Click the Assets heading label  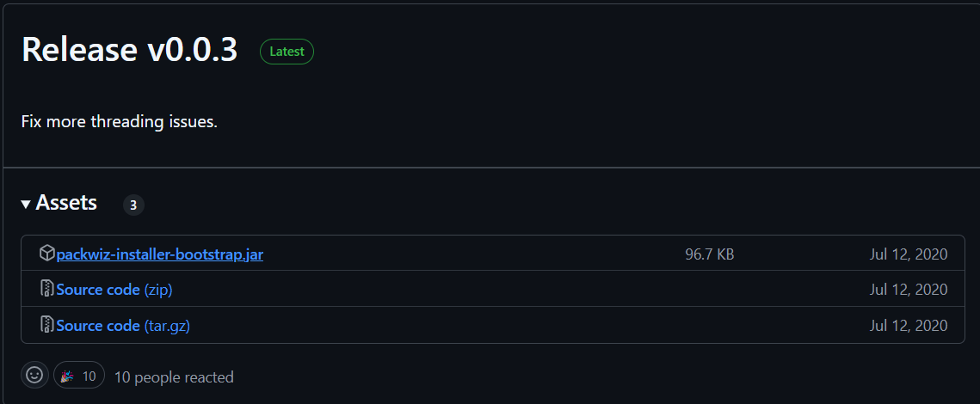pos(66,204)
